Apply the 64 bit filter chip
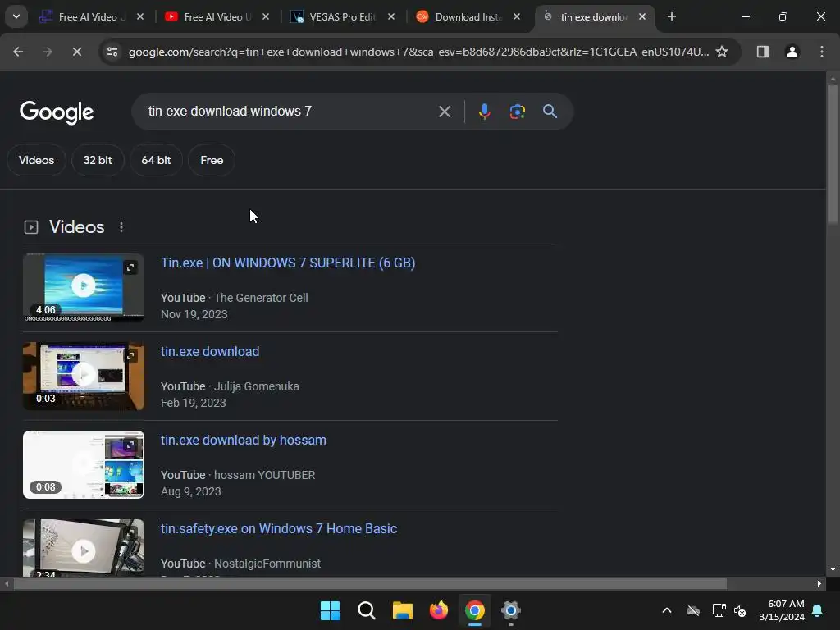Viewport: 840px width, 630px height. [x=156, y=160]
